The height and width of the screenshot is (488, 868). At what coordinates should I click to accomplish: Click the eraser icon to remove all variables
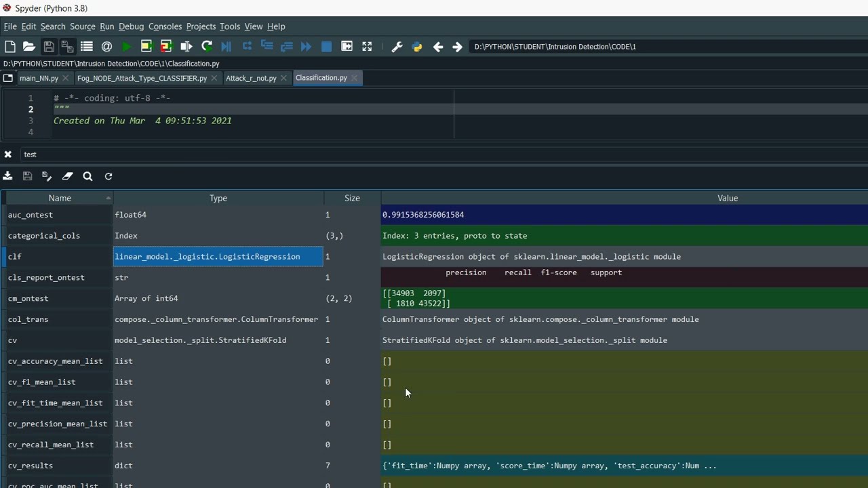67,176
